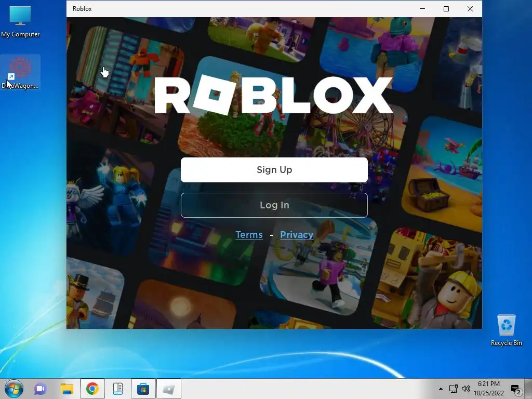The width and height of the screenshot is (532, 399).
Task: Open the notification center icon
Action: [x=516, y=390]
